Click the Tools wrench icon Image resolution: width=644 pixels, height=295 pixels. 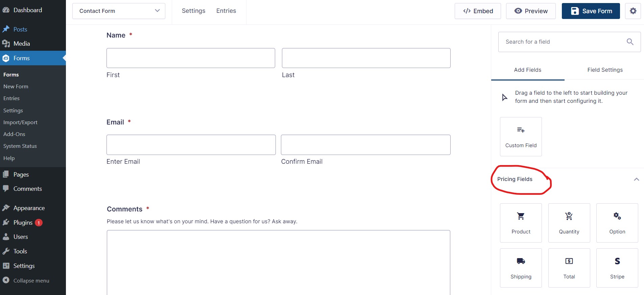(6, 251)
